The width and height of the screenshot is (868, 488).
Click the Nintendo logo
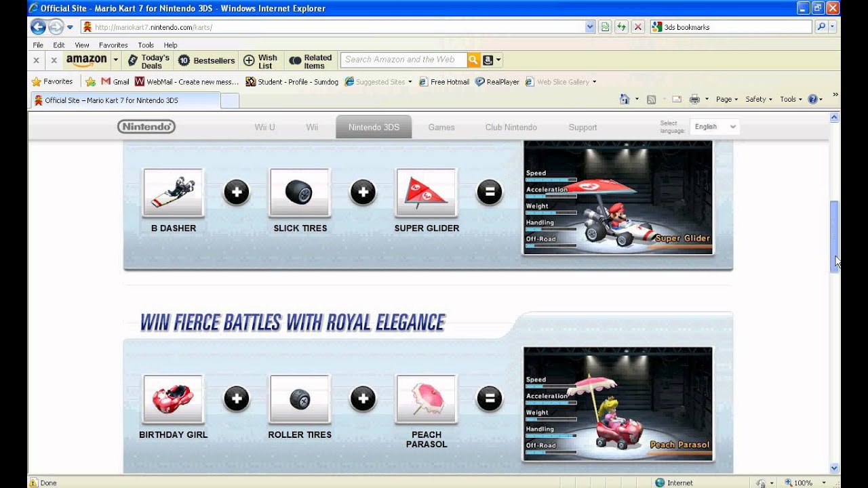tap(146, 127)
